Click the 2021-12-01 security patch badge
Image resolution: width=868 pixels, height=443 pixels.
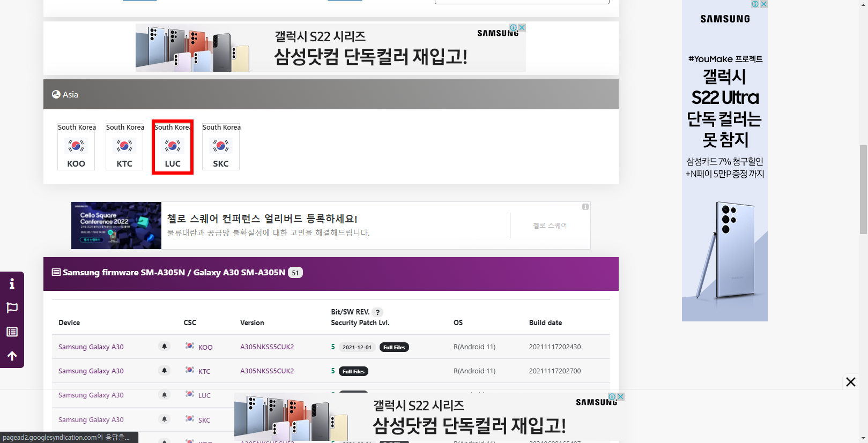click(x=357, y=347)
